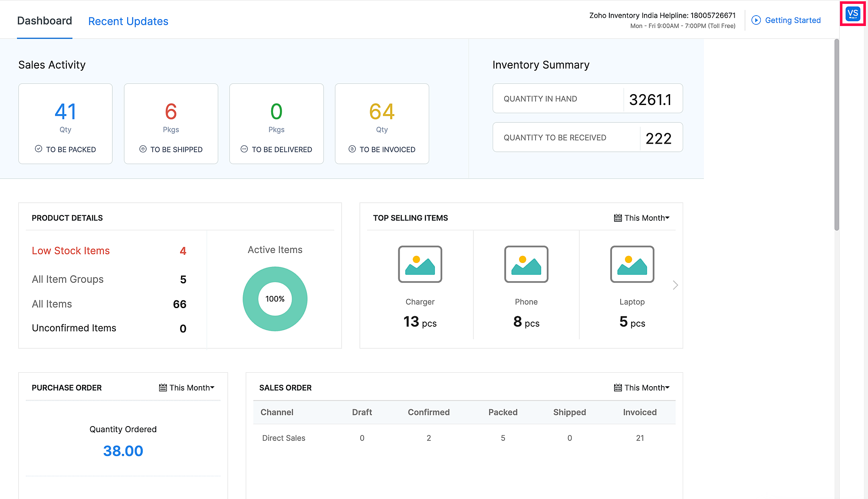Open Low Stock Items link

click(x=71, y=251)
